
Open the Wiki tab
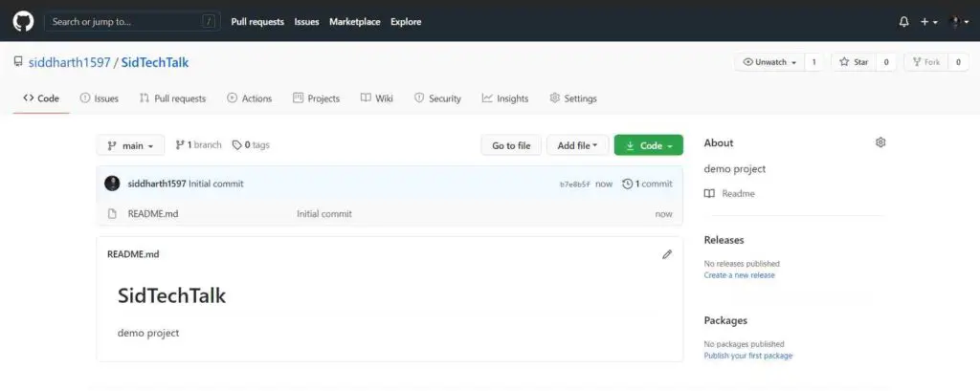(x=377, y=98)
